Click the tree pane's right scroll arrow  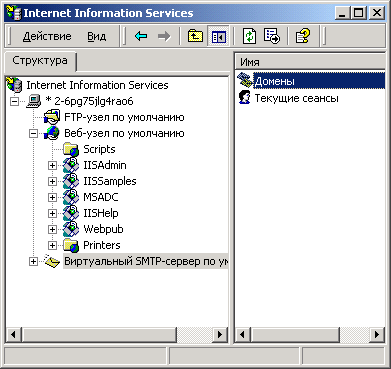[220, 334]
